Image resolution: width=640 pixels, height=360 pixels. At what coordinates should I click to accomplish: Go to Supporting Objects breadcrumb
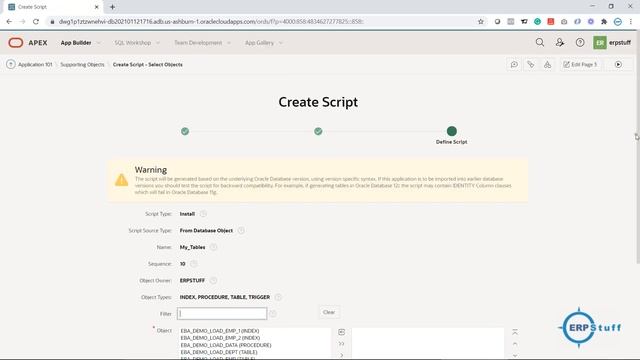(x=82, y=64)
